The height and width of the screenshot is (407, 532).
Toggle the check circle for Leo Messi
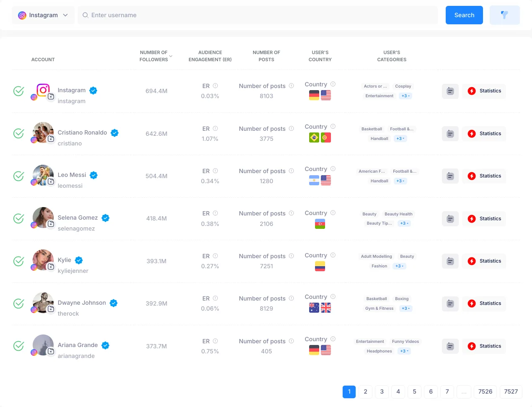click(18, 176)
